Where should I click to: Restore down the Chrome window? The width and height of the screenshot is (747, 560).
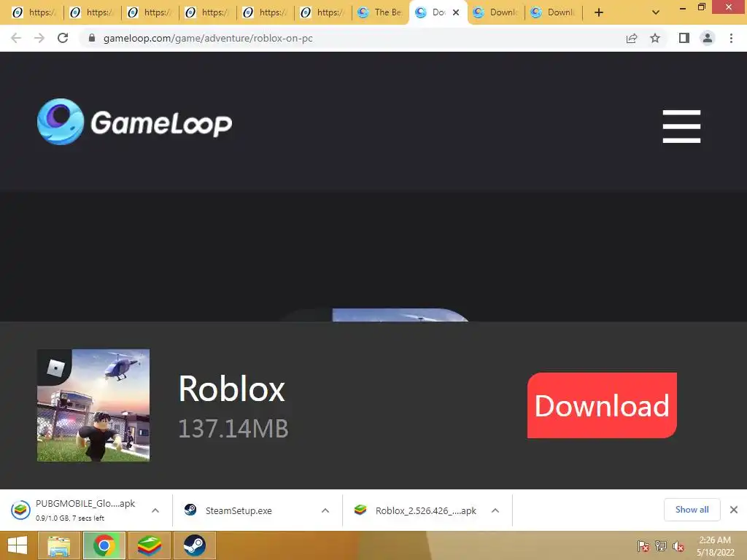tap(701, 7)
